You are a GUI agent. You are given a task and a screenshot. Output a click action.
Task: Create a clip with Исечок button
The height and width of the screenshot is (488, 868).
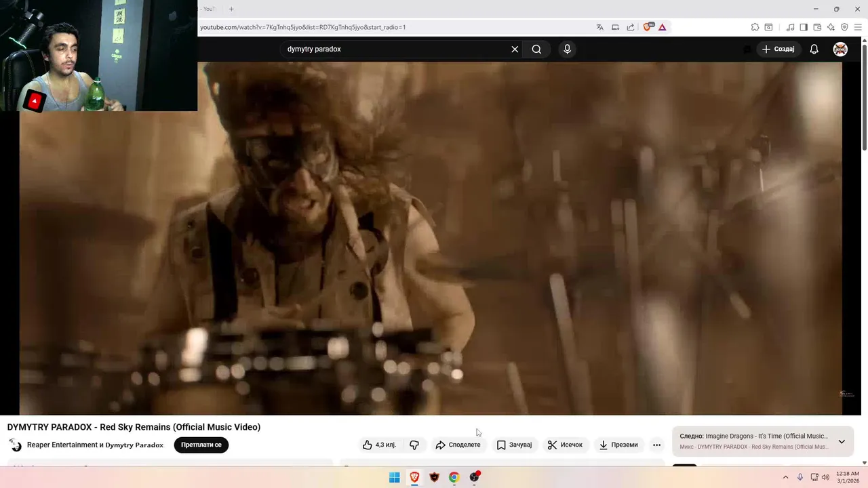(565, 445)
